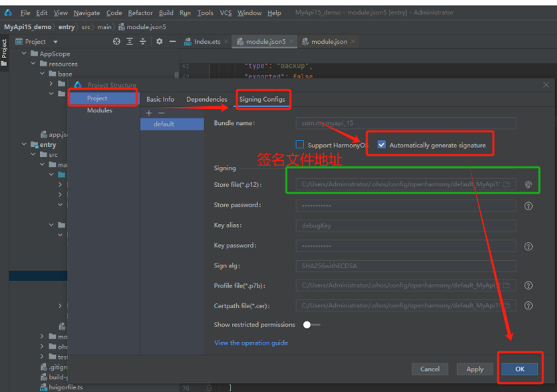This screenshot has width=557, height=392.
Task: Remove signing config with minus icon
Action: click(162, 113)
